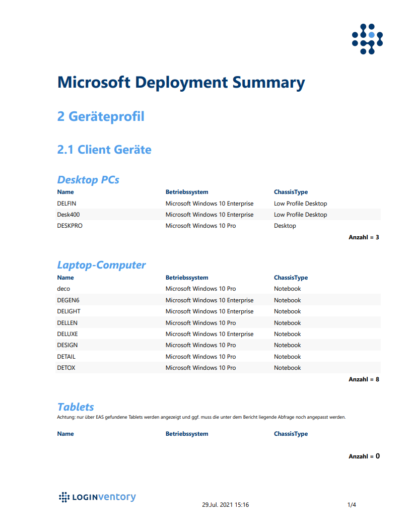
Task: Click the Notebook cell in the deco row
Action: [x=287, y=289]
